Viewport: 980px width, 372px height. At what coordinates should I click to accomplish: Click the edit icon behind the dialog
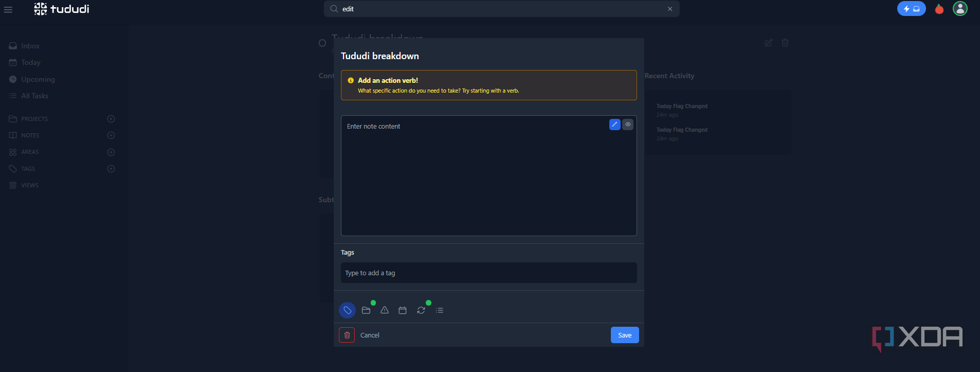pyautogui.click(x=768, y=43)
